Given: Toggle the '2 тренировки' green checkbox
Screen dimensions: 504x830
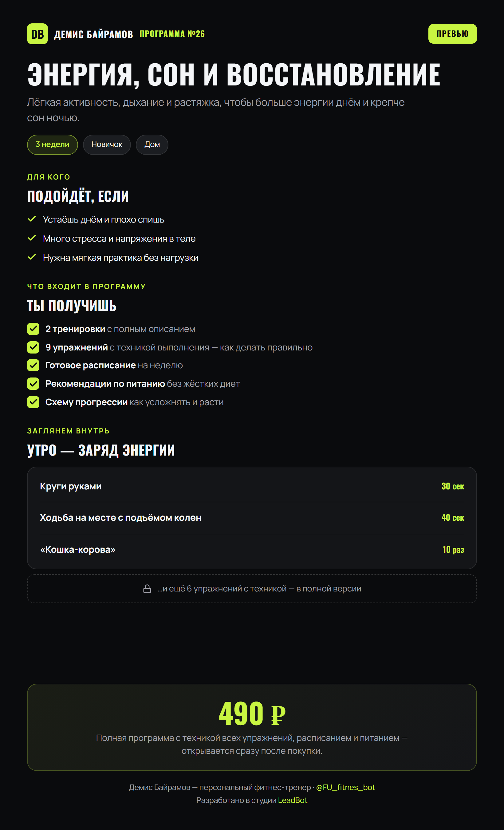Looking at the screenshot, I should coord(33,329).
